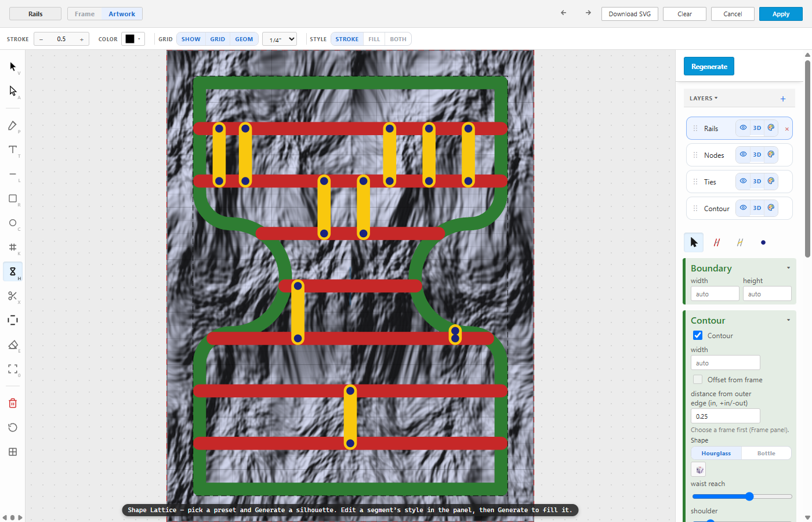Open palette for Rails layer

click(771, 128)
